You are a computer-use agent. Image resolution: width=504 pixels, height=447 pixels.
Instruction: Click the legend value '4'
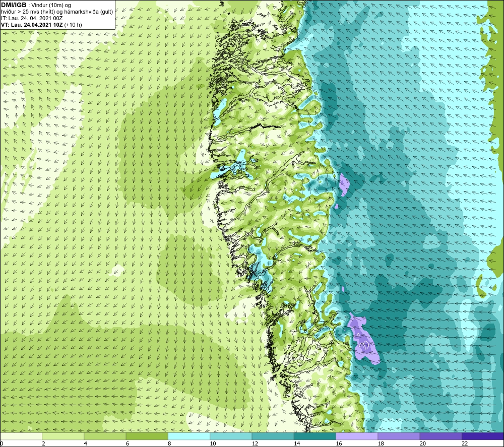point(86,444)
